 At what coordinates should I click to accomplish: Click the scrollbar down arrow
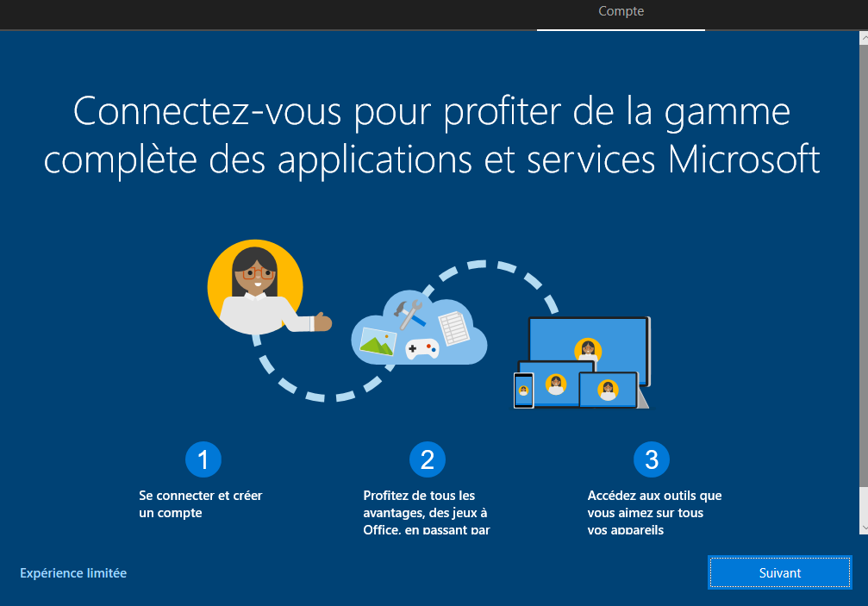[863, 527]
